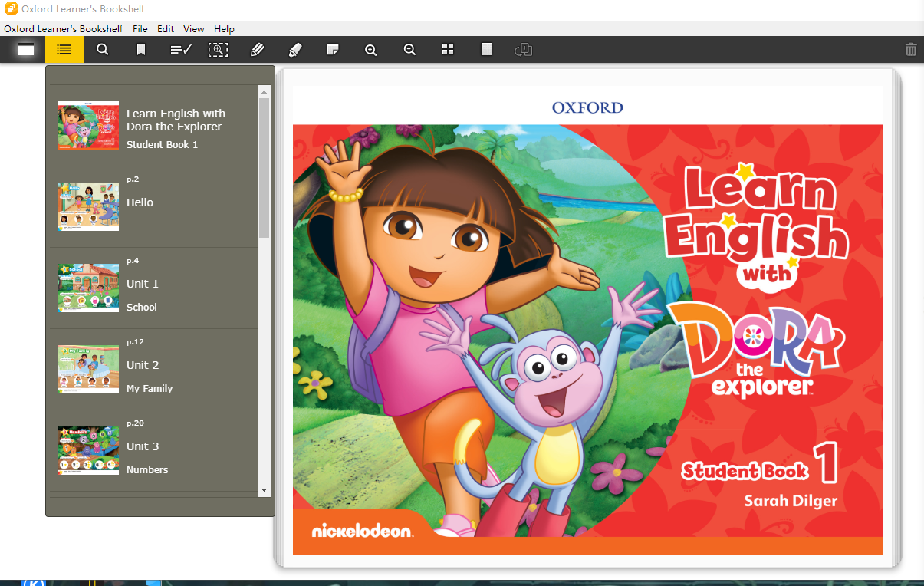The width and height of the screenshot is (924, 586).
Task: Select the Student Book 1 cover thumbnail
Action: [88, 126]
